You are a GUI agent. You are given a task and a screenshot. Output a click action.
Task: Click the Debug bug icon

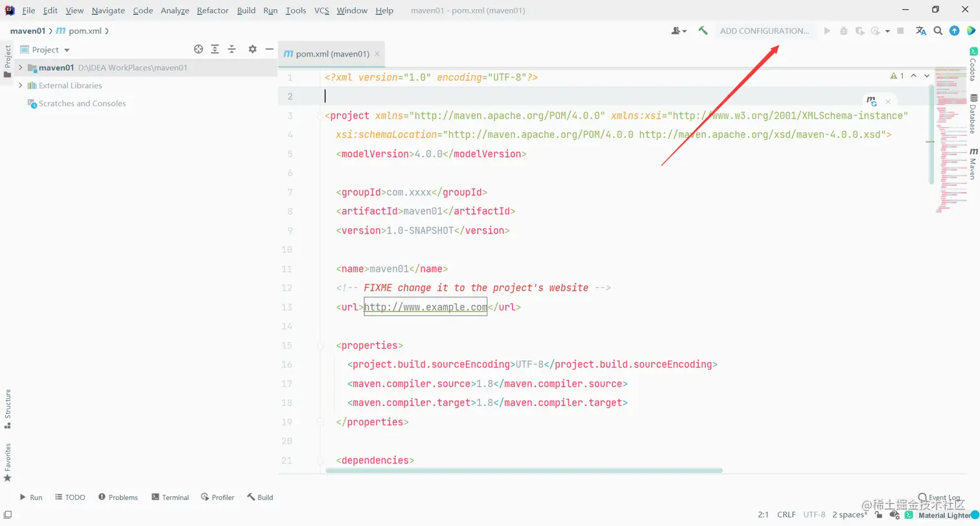point(843,30)
